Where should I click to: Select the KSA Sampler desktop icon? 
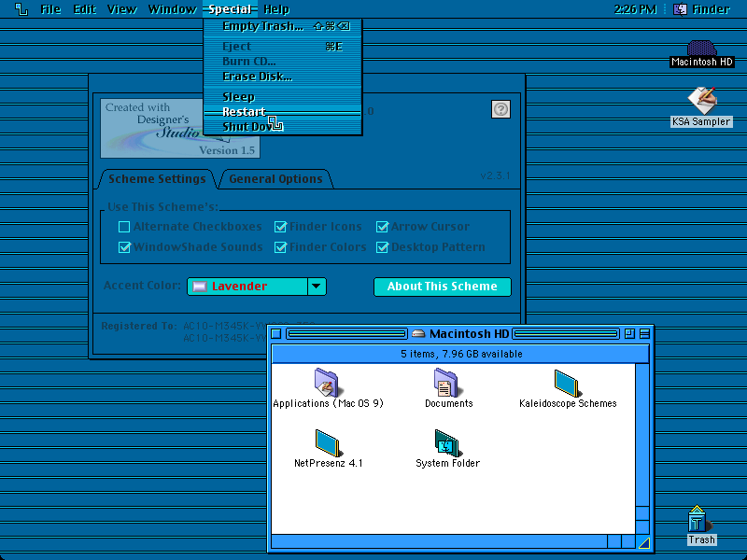701,101
